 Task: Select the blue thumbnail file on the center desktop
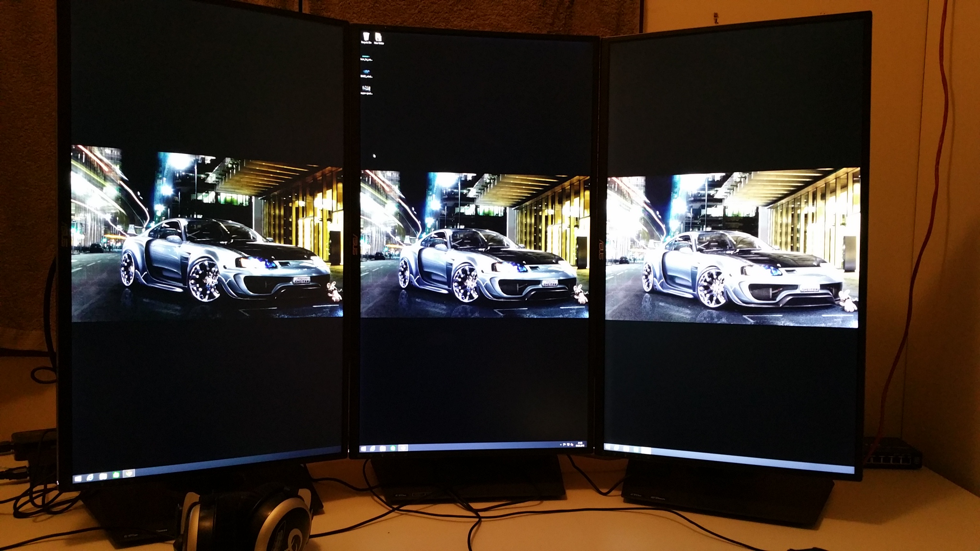[x=366, y=74]
